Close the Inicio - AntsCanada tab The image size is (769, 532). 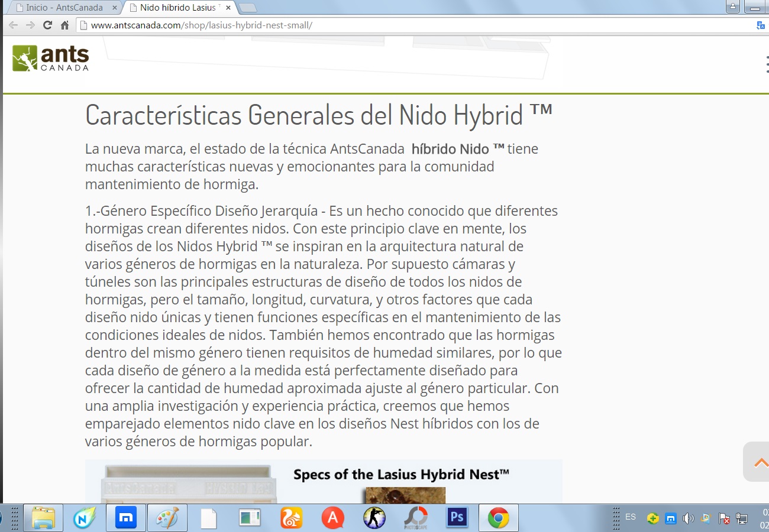(x=114, y=8)
